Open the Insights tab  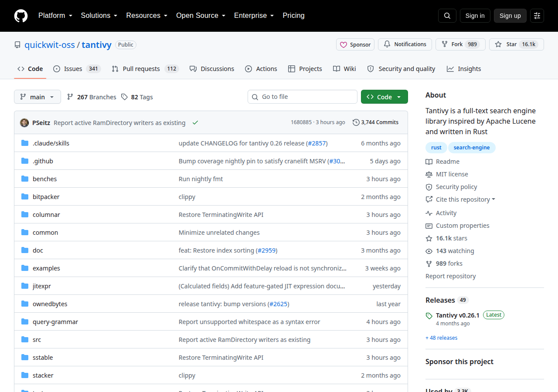[x=464, y=69]
